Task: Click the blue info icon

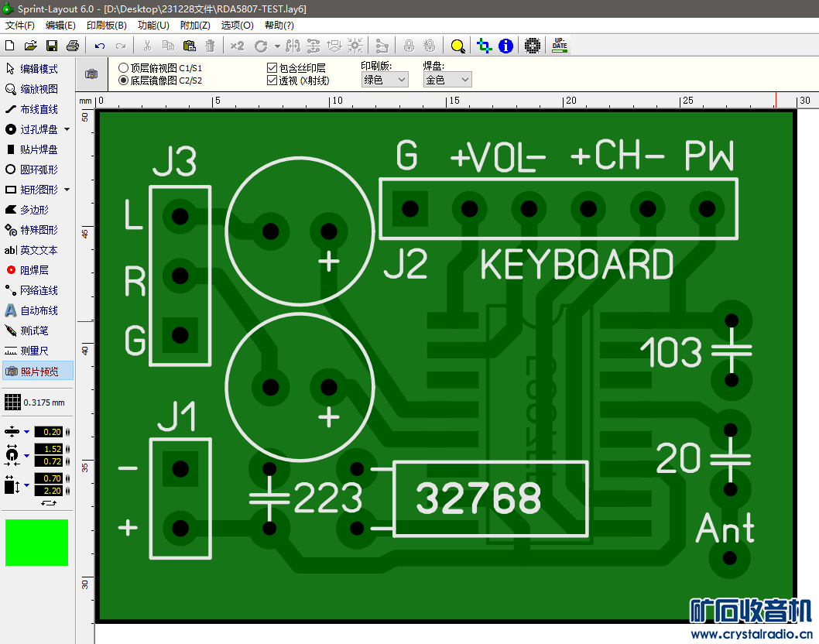Action: 505,46
